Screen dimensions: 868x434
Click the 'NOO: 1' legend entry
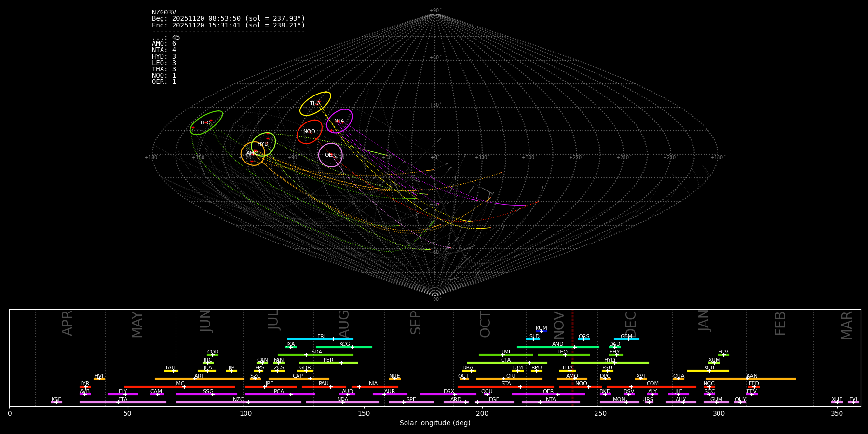[x=164, y=76]
